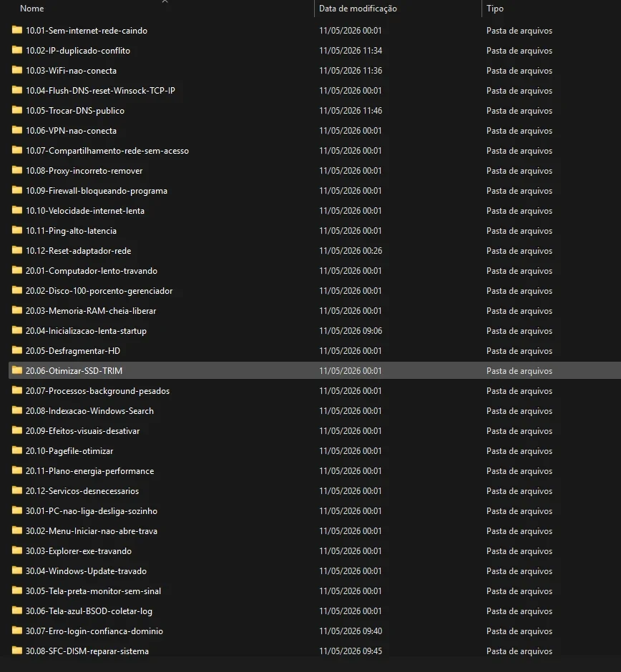
Task: Click folder icon of 20.12-Servicos-desnecessarios
Action: coord(17,490)
